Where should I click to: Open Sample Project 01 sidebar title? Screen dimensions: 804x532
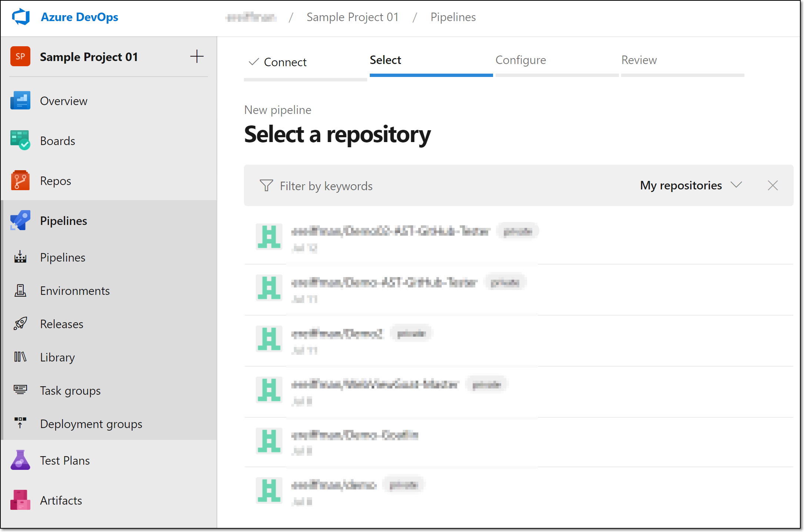point(89,57)
